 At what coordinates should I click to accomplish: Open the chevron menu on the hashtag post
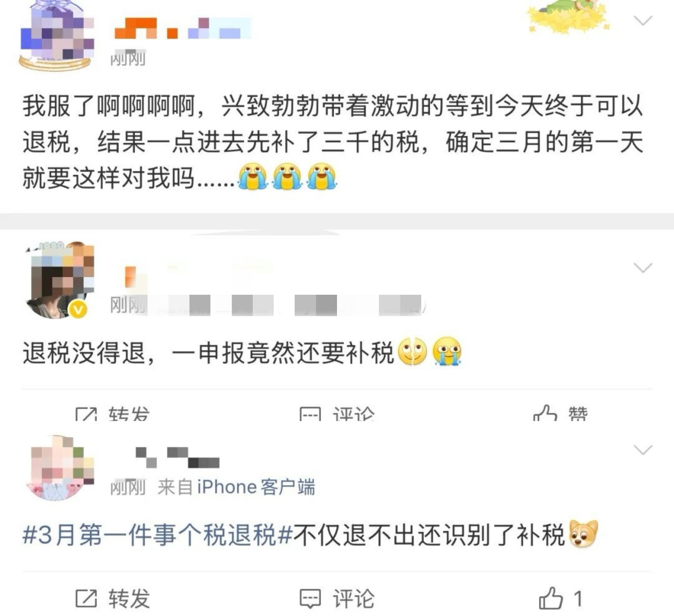click(643, 450)
